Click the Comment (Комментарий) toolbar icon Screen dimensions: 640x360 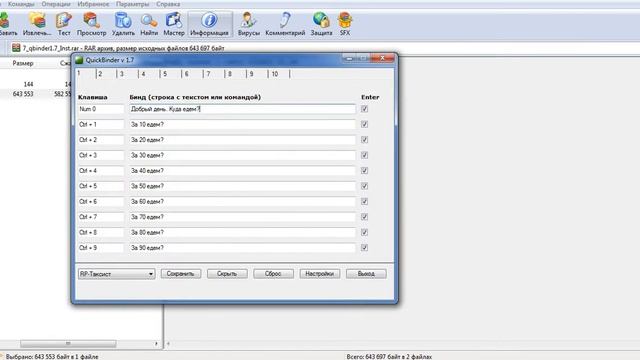tap(285, 24)
